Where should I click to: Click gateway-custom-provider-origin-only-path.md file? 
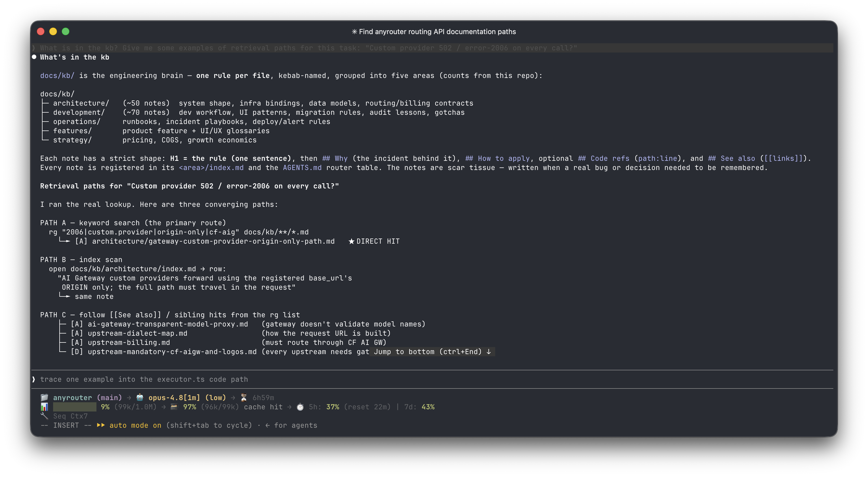point(213,241)
